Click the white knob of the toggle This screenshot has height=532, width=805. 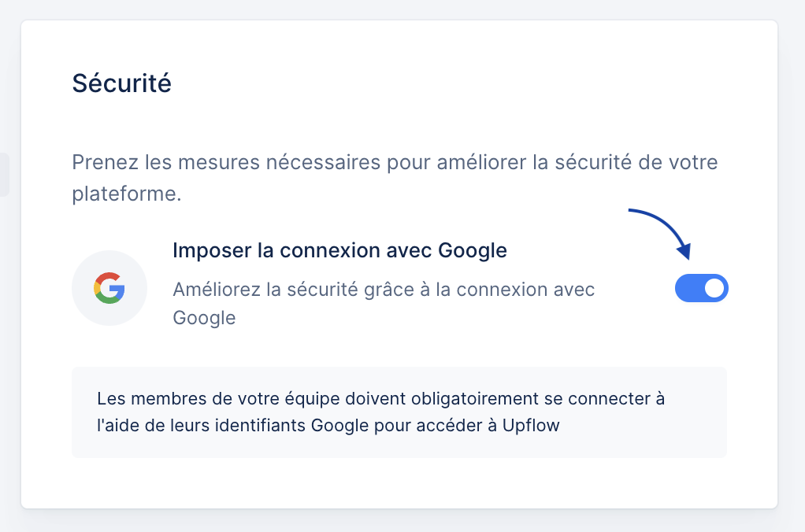click(x=714, y=288)
